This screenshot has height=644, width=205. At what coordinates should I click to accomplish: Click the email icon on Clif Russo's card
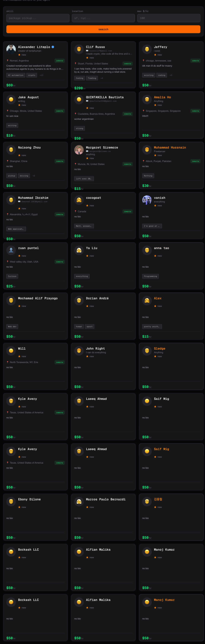[x=87, y=51]
